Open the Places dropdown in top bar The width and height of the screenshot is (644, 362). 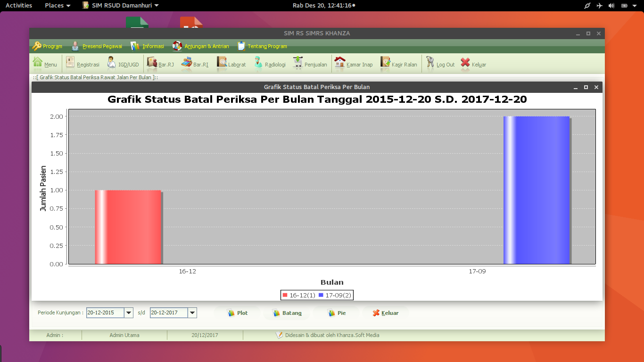tap(58, 5)
